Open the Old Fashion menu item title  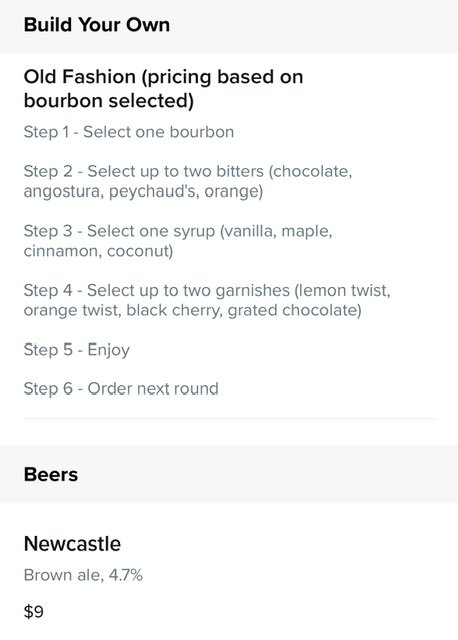coord(163,89)
